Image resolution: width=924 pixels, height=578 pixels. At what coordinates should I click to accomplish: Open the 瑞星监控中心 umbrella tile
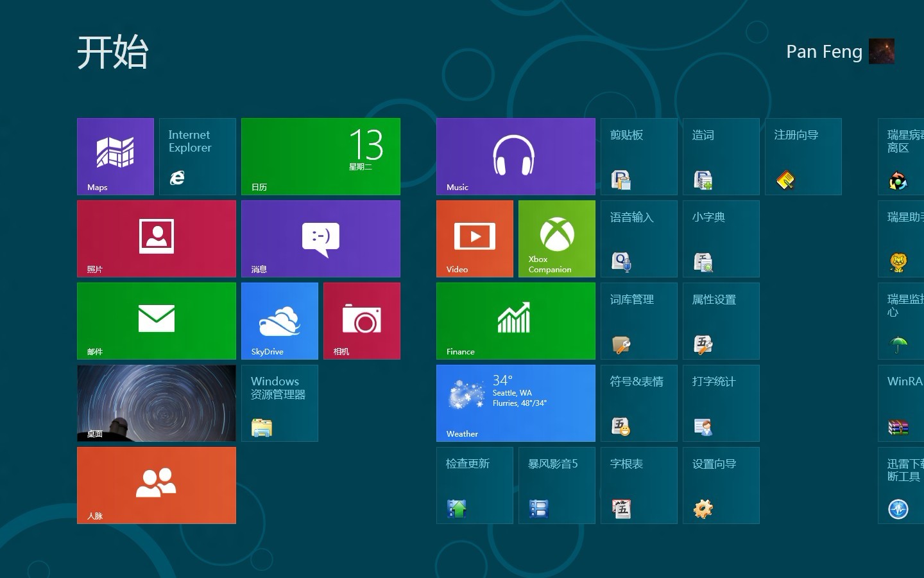pos(901,321)
